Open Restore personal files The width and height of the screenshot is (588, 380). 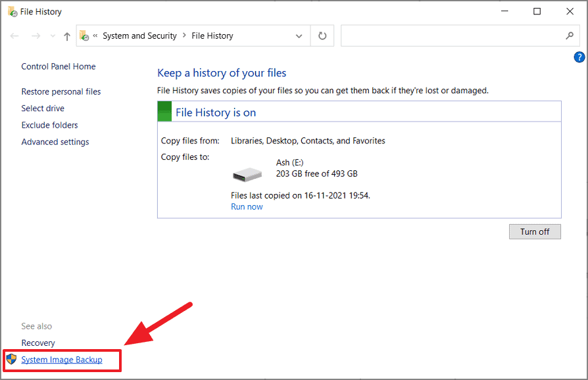(x=61, y=91)
